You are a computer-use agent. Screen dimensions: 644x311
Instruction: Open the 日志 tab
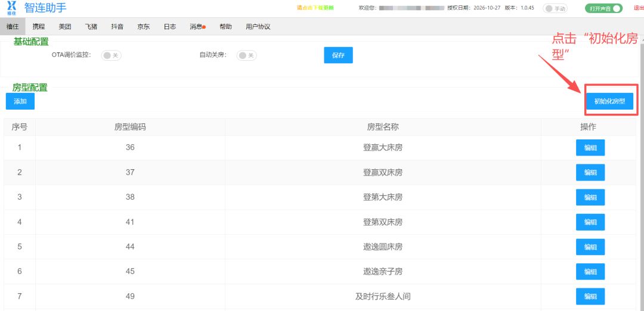click(x=169, y=27)
